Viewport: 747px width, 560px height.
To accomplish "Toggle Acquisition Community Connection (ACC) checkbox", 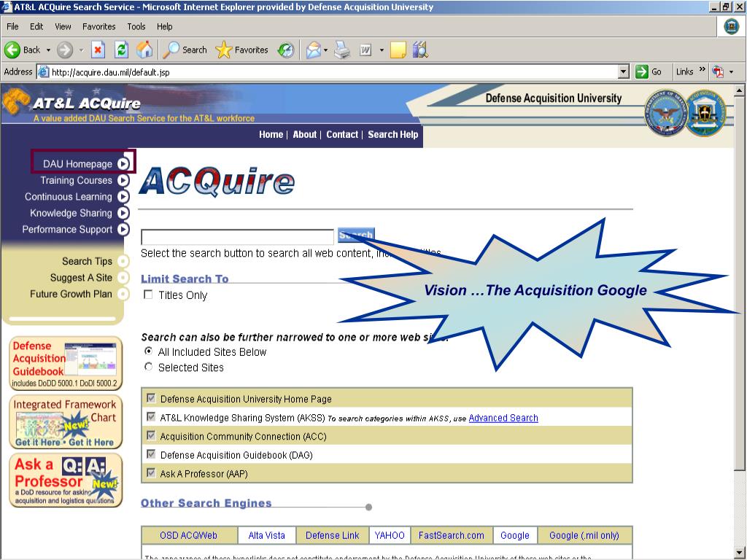I will (152, 436).
